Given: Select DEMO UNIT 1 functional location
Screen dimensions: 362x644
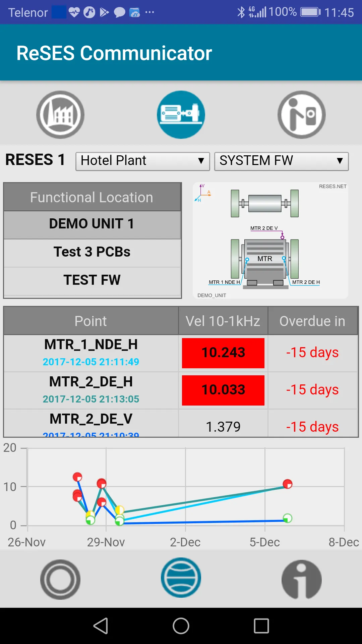Looking at the screenshot, I should [x=92, y=224].
